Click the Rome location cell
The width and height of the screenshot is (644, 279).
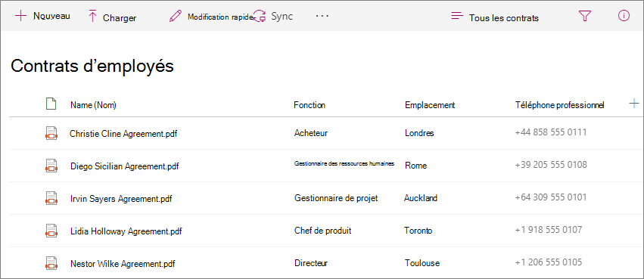click(415, 166)
